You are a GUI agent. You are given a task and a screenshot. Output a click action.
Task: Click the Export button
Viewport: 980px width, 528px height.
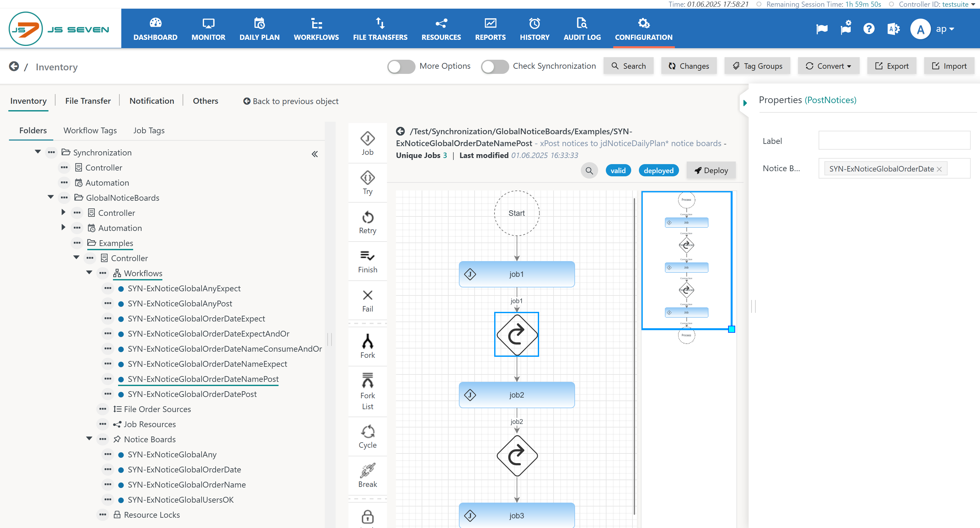[892, 66]
